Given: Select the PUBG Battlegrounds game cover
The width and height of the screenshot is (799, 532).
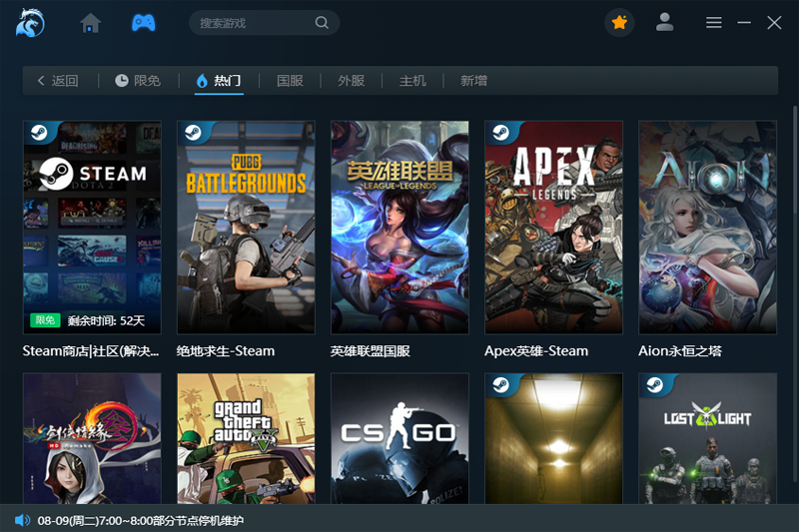Looking at the screenshot, I should [246, 227].
